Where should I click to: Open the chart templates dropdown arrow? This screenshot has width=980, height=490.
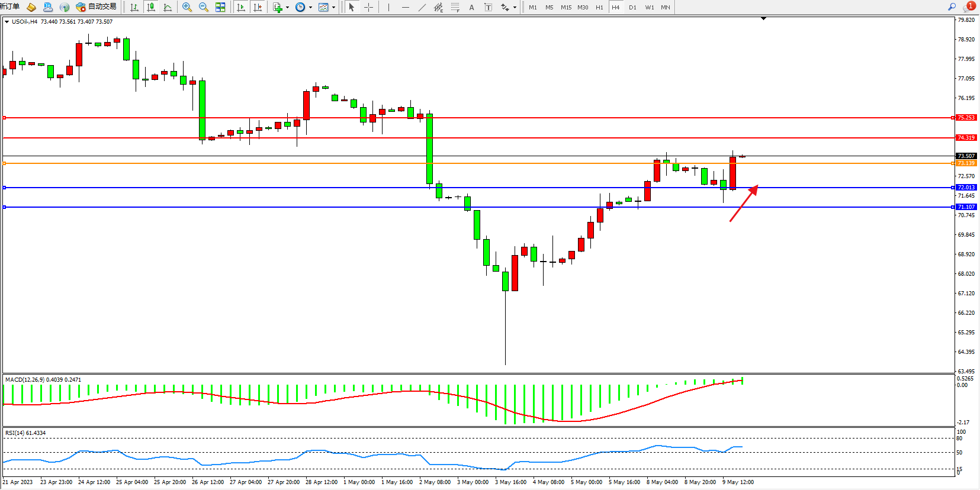[x=334, y=8]
